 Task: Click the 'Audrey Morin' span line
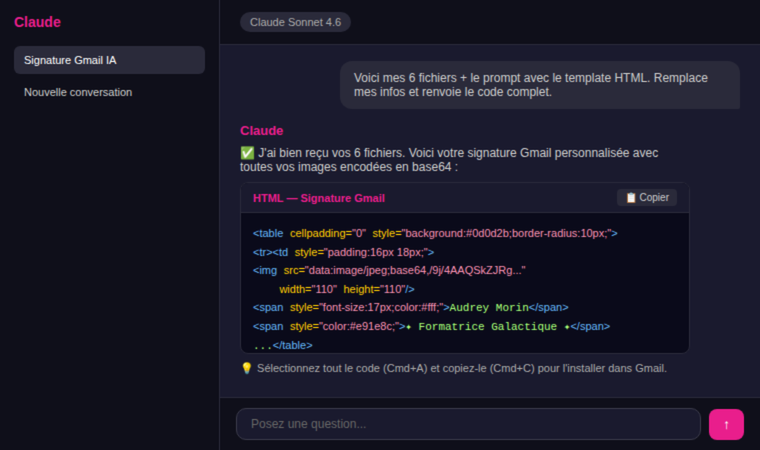click(x=410, y=307)
